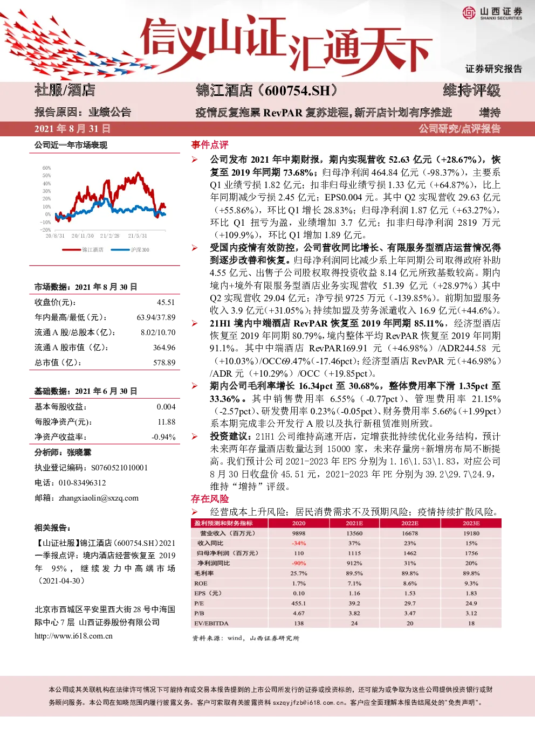Click the 社服/酒店 industry heading

(65, 90)
